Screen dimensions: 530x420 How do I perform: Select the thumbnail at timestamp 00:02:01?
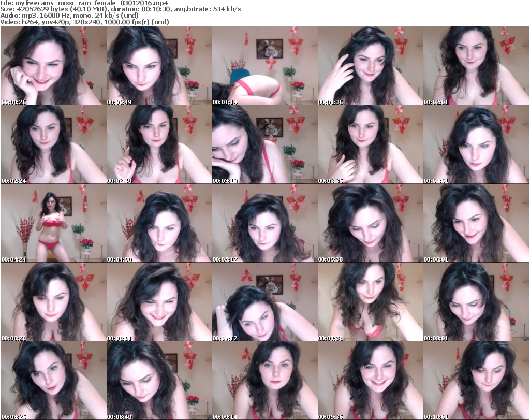[x=476, y=66]
